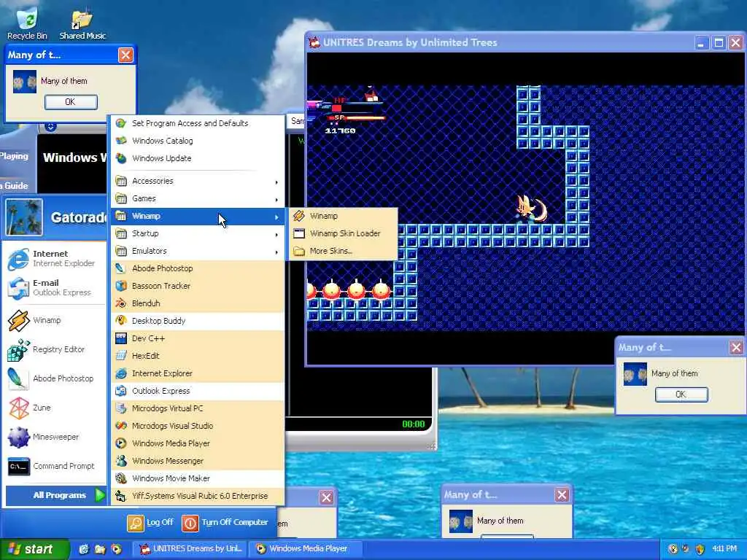The image size is (747, 560).
Task: Select Outlook Express in programs list
Action: (198, 391)
